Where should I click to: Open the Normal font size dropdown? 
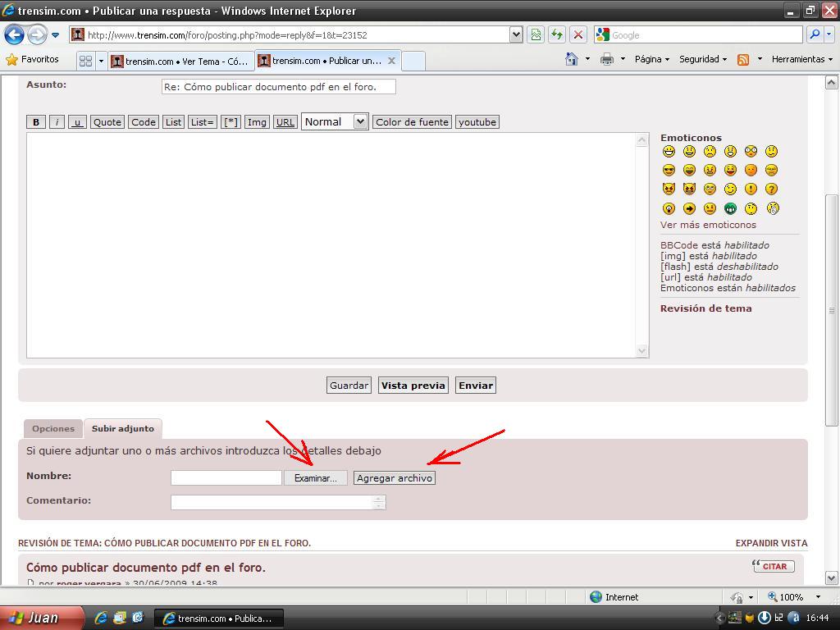335,121
